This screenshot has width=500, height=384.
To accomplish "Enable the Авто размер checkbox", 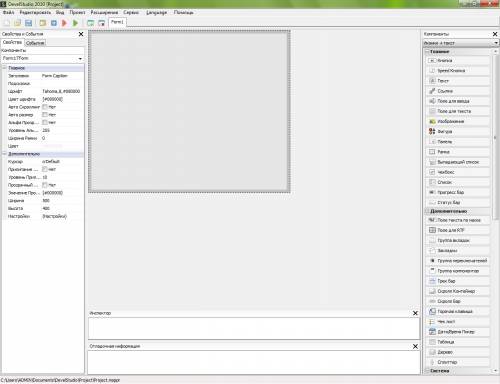I will point(45,115).
